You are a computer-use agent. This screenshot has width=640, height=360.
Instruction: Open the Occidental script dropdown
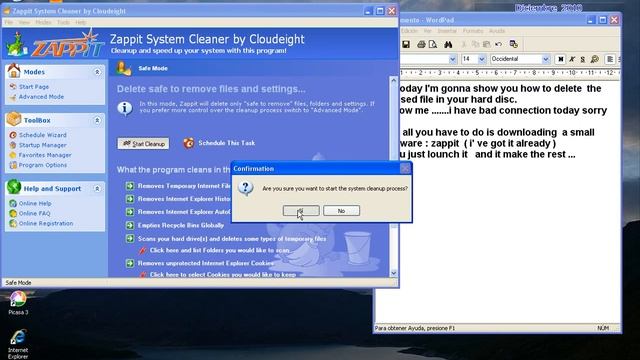(546, 59)
